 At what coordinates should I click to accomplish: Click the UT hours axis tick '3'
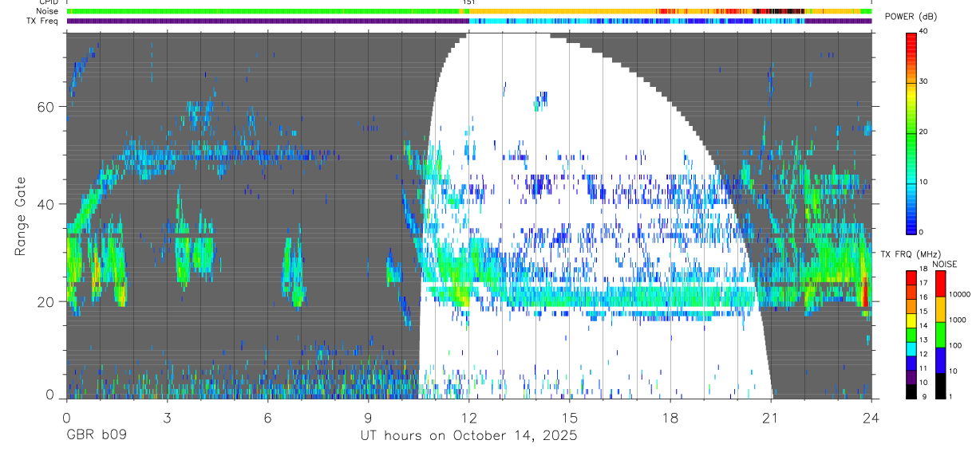tap(167, 417)
